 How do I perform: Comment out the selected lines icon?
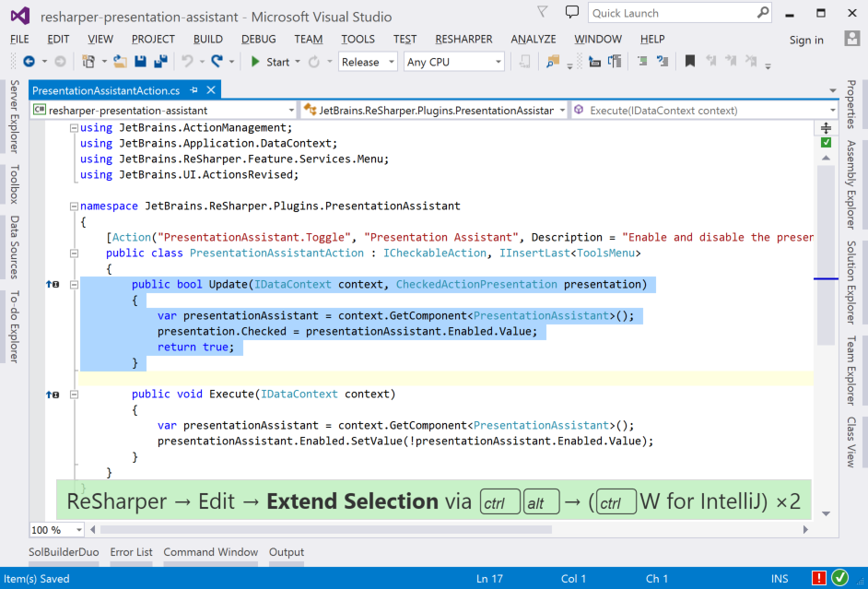point(642,62)
